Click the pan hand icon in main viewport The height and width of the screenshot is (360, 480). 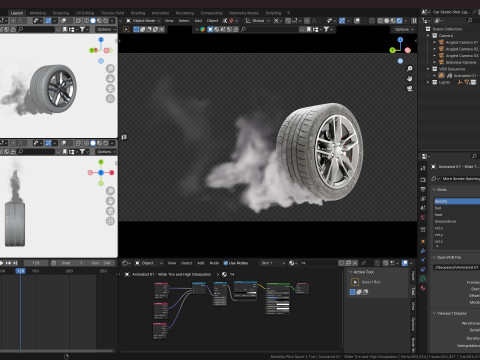point(410,79)
